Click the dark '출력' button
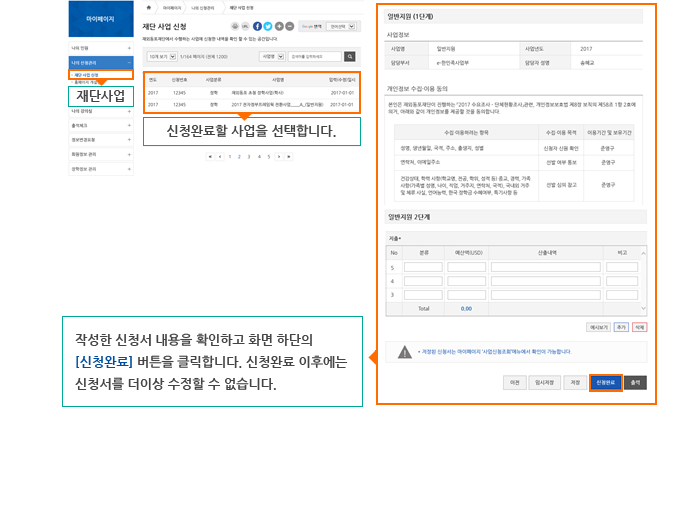700x516 pixels. coord(635,383)
